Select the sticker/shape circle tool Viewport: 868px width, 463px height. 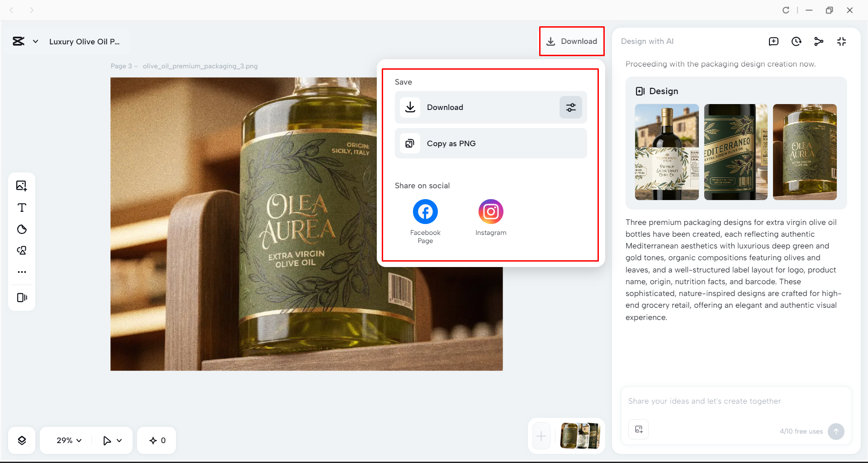click(x=22, y=229)
